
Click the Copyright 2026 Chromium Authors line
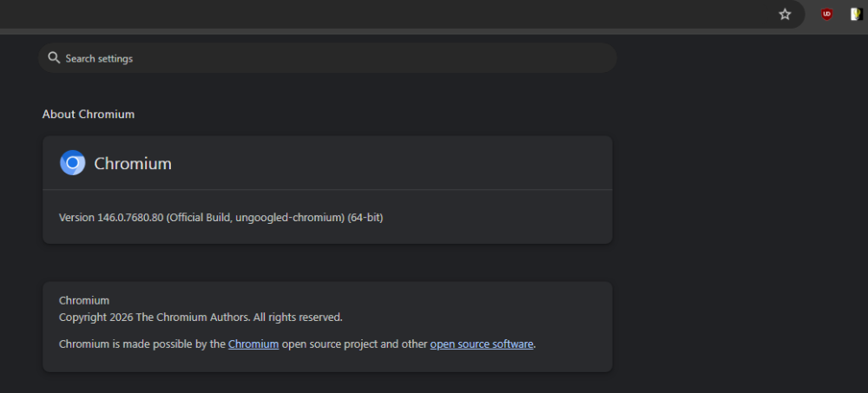[201, 318]
